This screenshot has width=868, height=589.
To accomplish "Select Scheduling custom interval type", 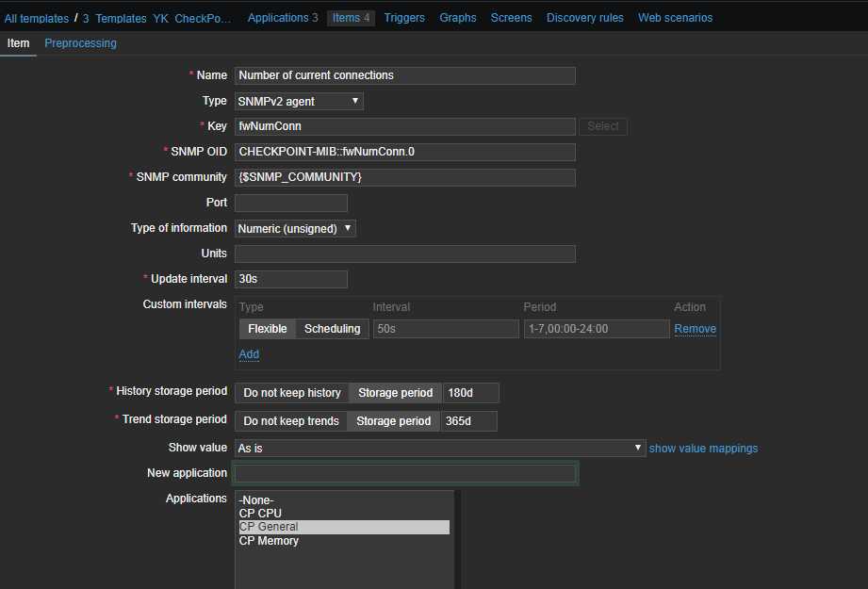I will (332, 329).
